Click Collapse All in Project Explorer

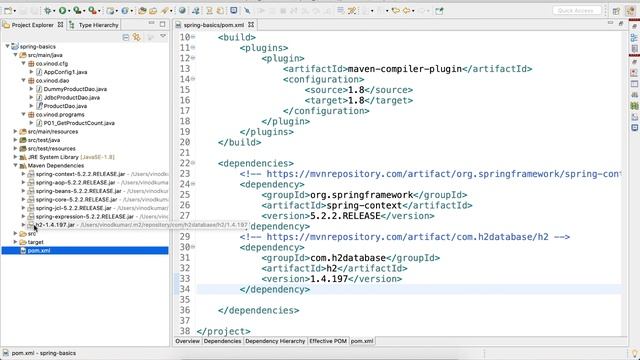coord(126,37)
